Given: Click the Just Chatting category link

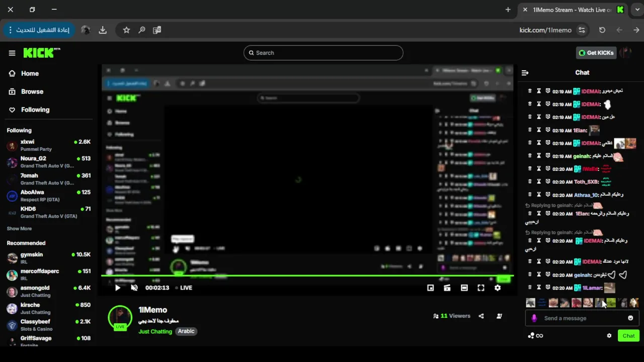Looking at the screenshot, I should pos(155,331).
